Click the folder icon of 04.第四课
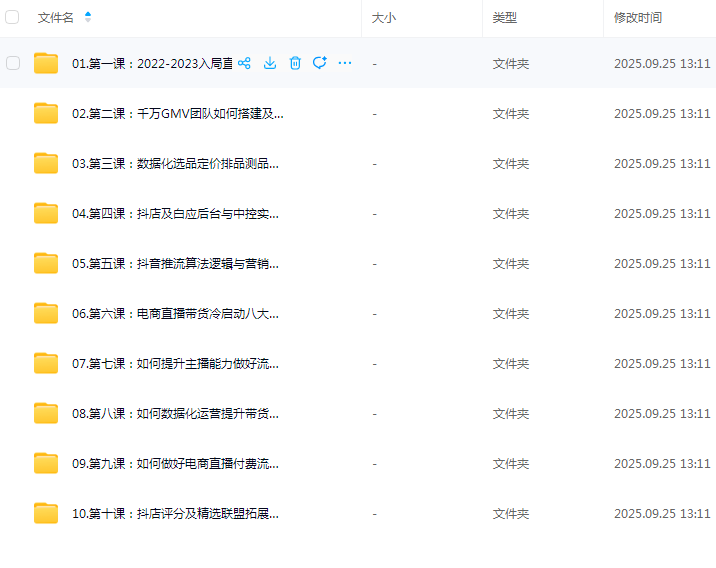This screenshot has height=568, width=716. 46,213
